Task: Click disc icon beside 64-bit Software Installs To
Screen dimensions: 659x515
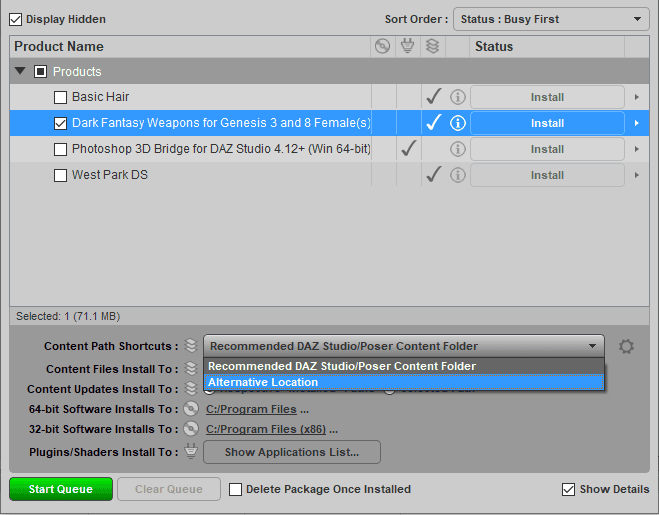Action: pos(191,409)
